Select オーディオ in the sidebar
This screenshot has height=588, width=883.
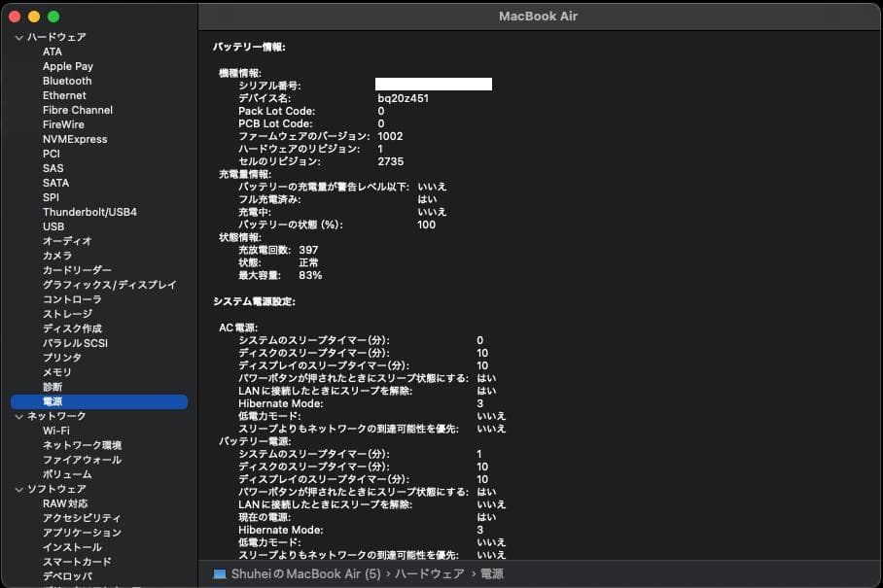[x=67, y=241]
